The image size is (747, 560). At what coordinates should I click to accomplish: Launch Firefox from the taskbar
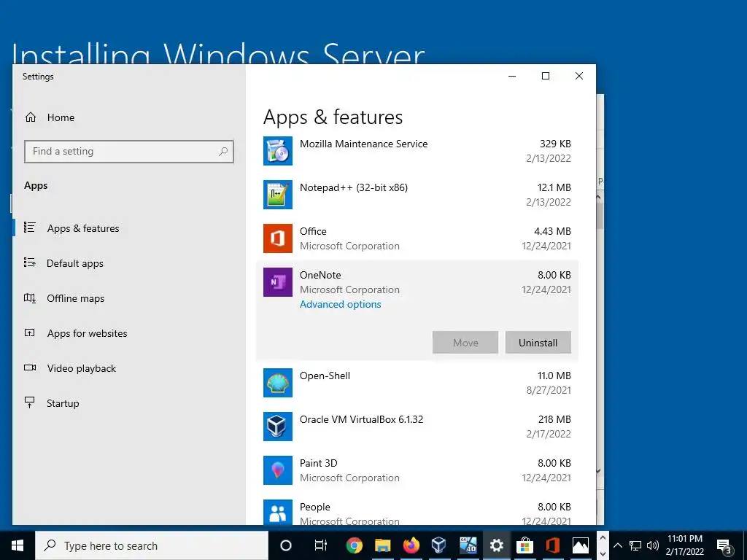(x=411, y=545)
